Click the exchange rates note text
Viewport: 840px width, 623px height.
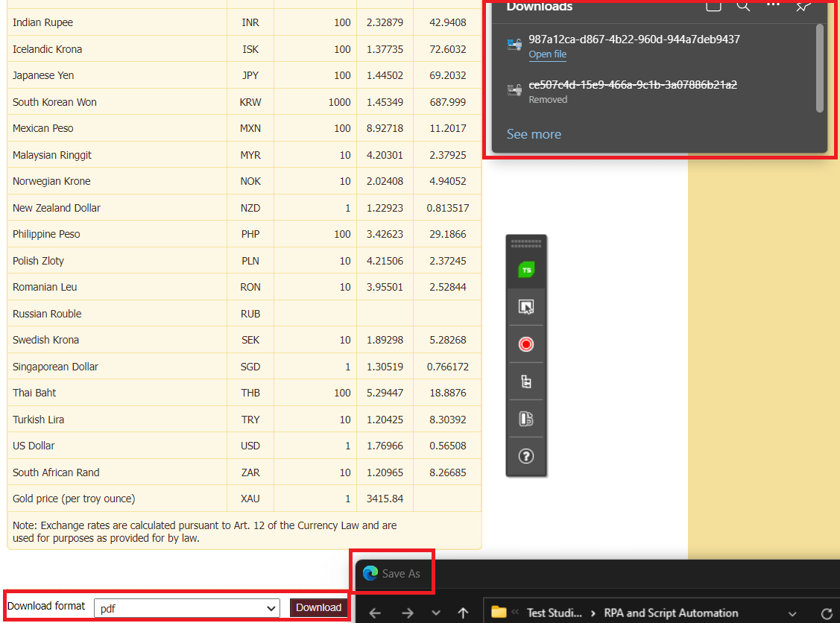tap(205, 531)
